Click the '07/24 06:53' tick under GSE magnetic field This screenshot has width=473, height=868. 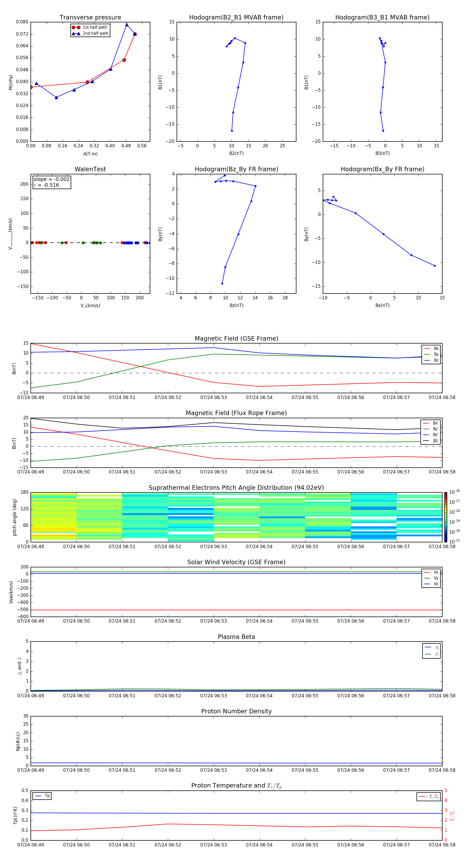point(213,398)
